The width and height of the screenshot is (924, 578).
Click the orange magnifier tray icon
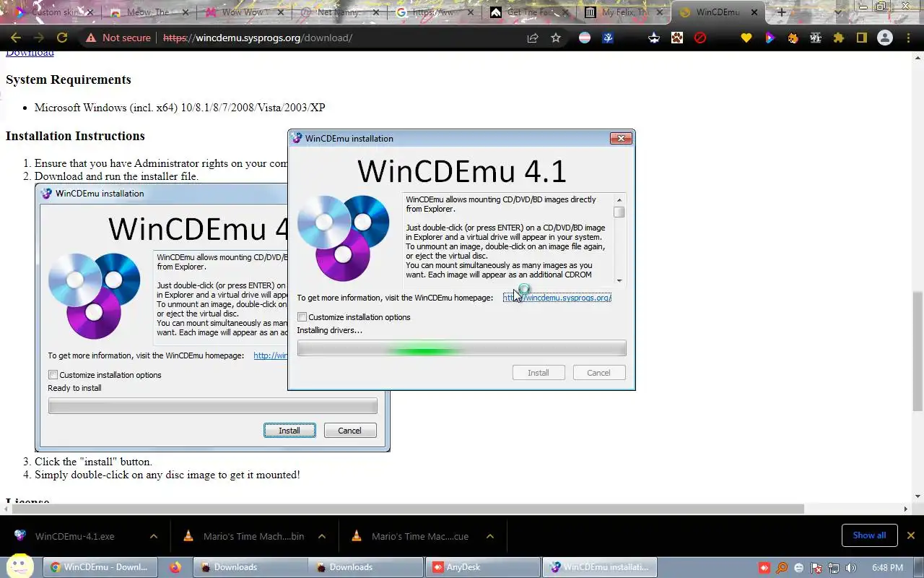pyautogui.click(x=782, y=568)
